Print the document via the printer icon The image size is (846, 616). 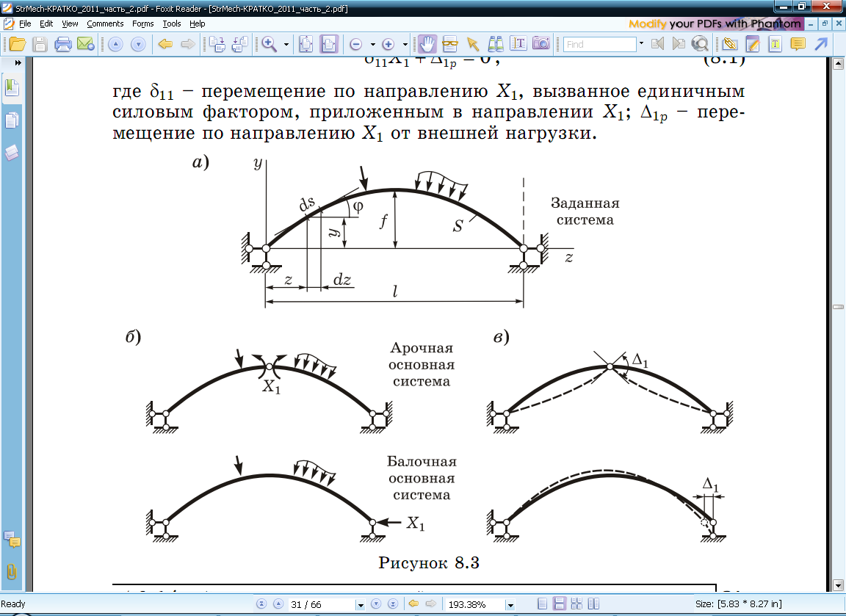(x=62, y=44)
